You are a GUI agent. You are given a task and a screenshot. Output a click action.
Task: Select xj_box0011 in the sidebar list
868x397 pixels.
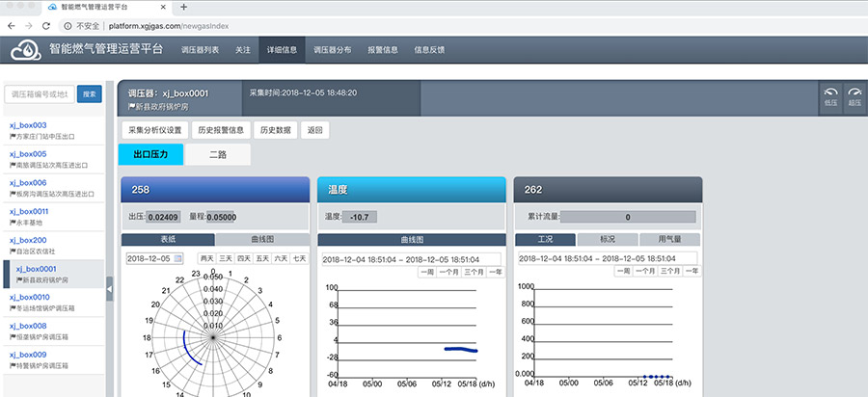tap(54, 217)
